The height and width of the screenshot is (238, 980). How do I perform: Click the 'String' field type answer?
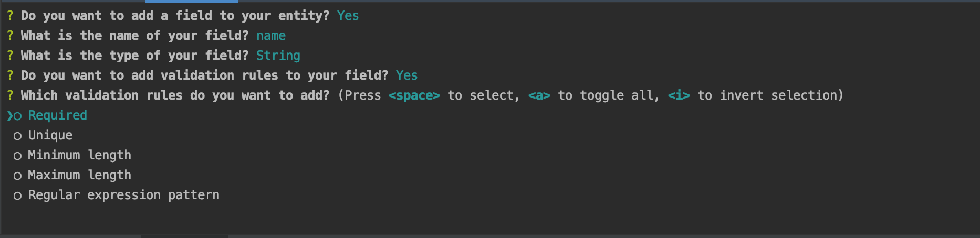(x=278, y=56)
